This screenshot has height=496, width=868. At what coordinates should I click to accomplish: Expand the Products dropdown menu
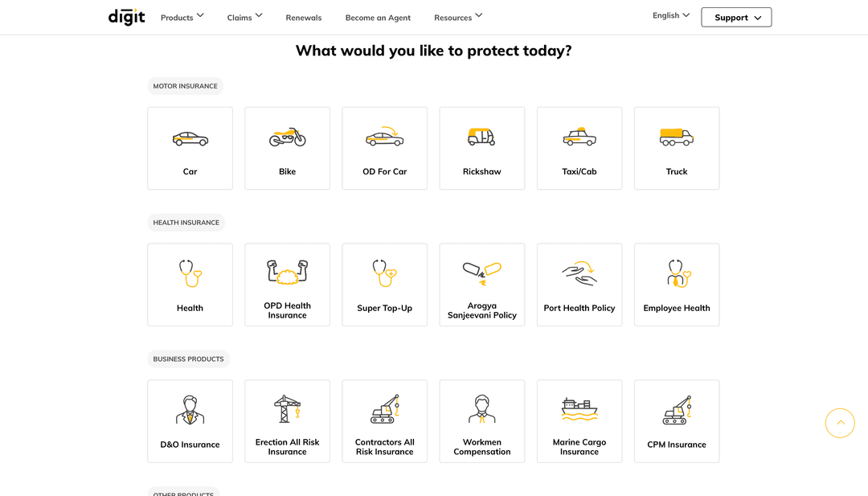182,17
